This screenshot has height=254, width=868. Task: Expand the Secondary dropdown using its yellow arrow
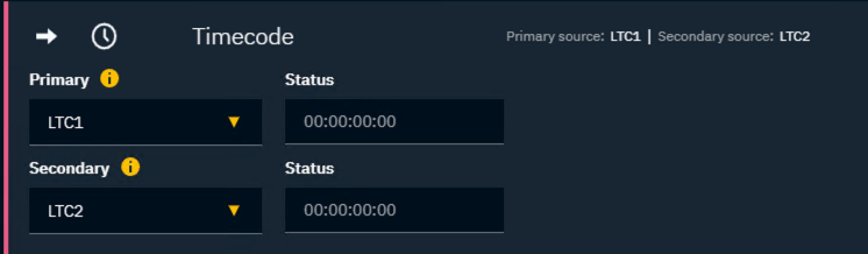tap(234, 210)
